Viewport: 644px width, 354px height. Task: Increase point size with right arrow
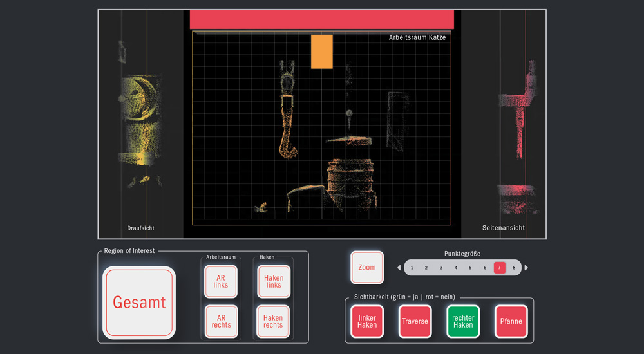pyautogui.click(x=526, y=268)
